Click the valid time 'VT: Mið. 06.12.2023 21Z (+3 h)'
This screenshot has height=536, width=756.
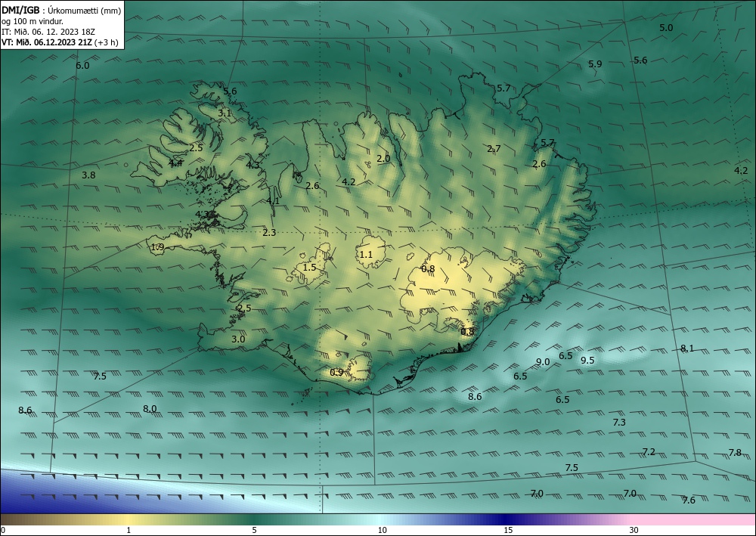(60, 42)
